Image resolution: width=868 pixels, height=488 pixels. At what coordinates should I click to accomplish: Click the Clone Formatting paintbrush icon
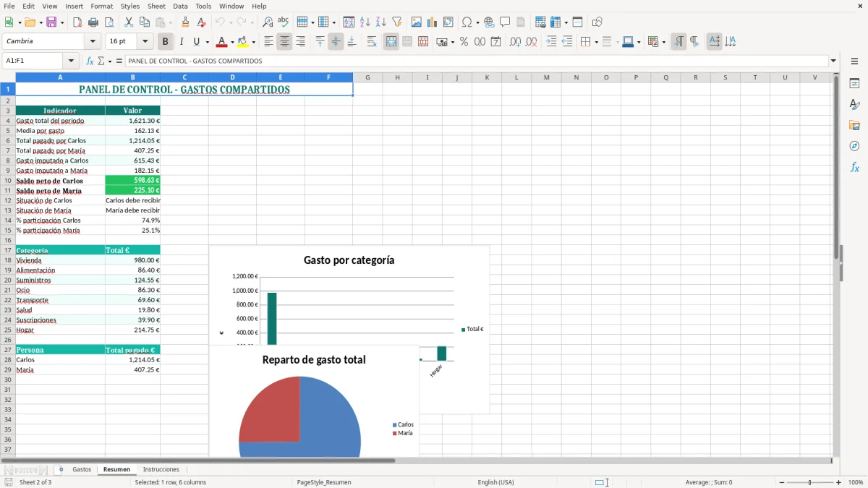(186, 22)
